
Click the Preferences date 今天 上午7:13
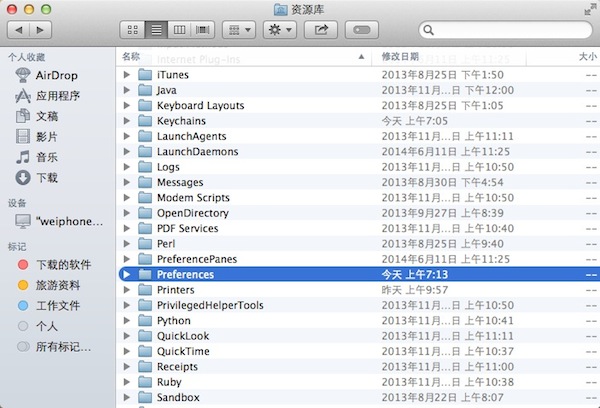click(414, 274)
